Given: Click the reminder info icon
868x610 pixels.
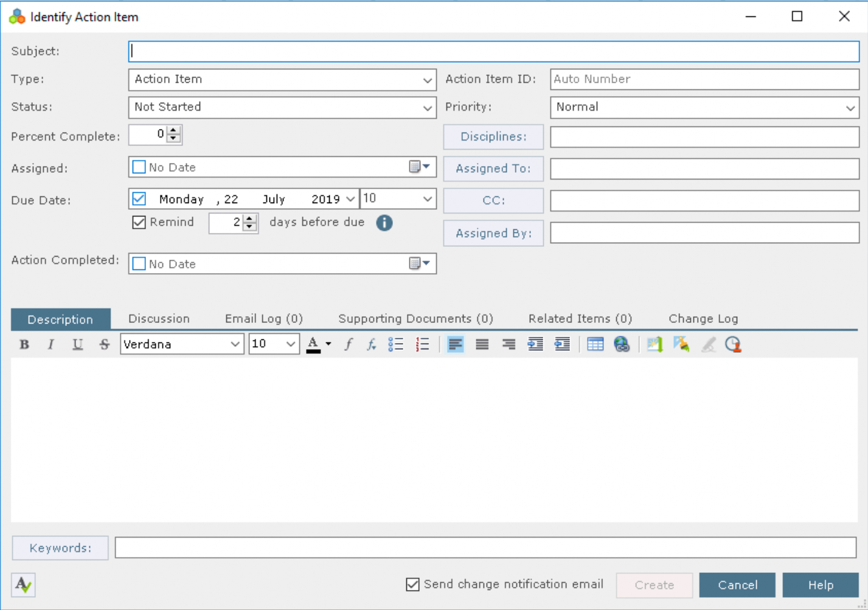Looking at the screenshot, I should pyautogui.click(x=384, y=223).
